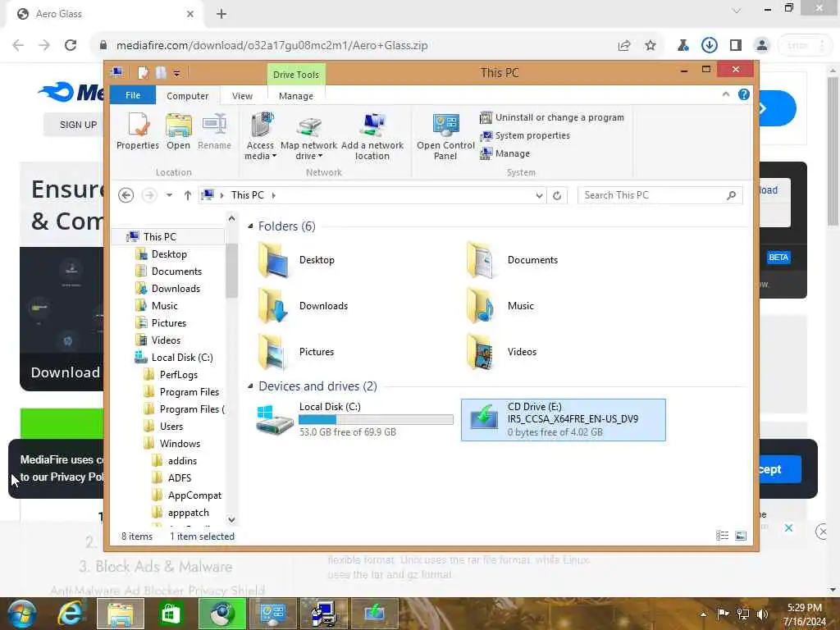Switch to details view icon
Viewport: 840px width, 630px height.
(x=722, y=535)
